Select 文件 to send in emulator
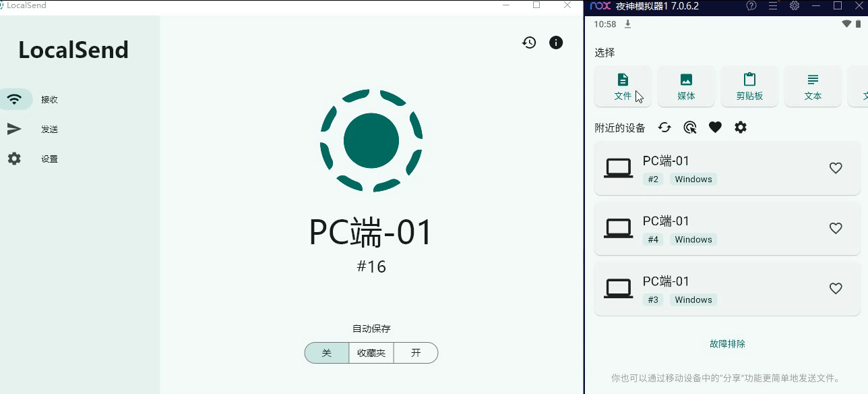Screen dimensions: 868x394 pyautogui.click(x=623, y=86)
